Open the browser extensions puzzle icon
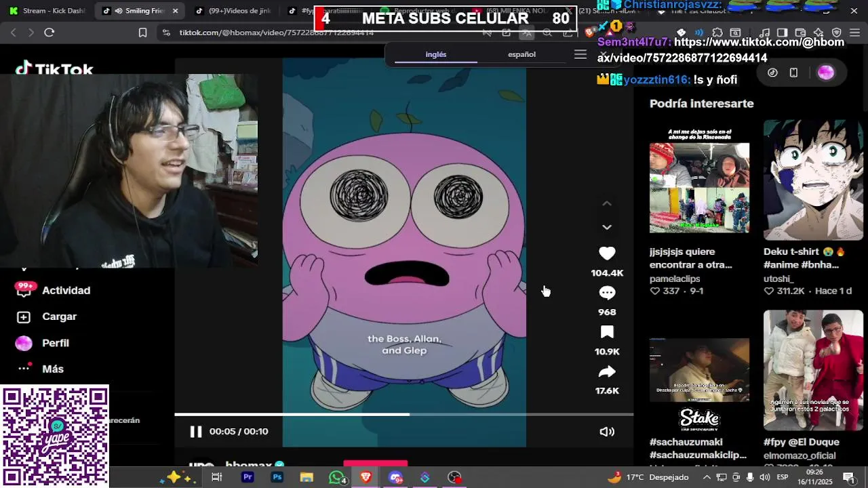The image size is (868, 488). [717, 33]
